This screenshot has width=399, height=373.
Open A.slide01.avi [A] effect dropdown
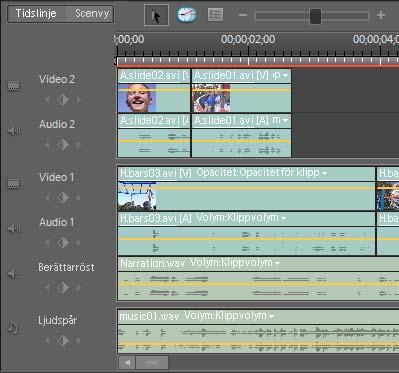(285, 121)
